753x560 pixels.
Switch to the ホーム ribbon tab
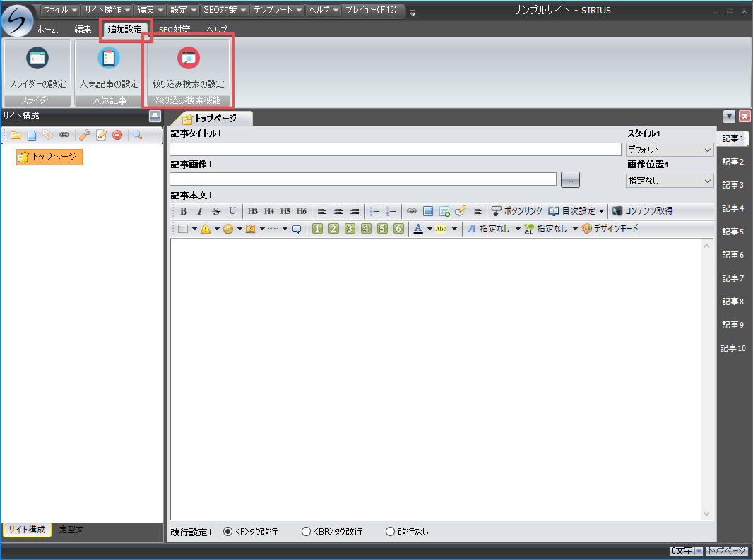click(47, 30)
